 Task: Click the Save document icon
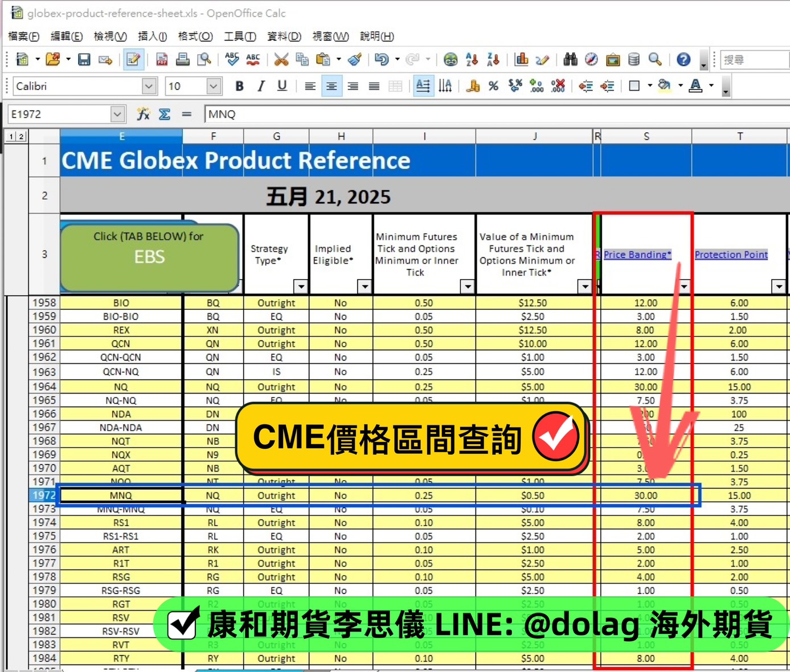coord(84,60)
